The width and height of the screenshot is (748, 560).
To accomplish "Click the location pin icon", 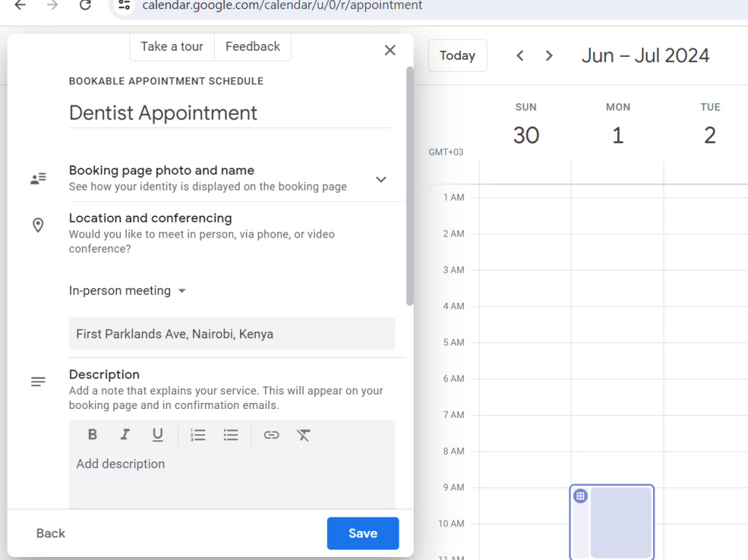I will pyautogui.click(x=38, y=225).
